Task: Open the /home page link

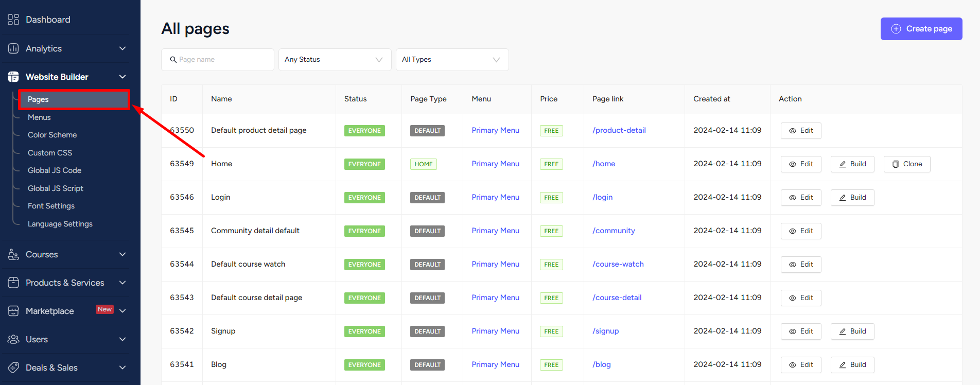Action: pos(604,164)
